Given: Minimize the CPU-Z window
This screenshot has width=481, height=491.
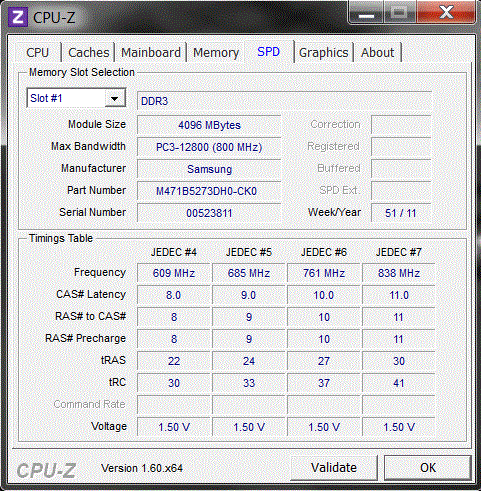Looking at the screenshot, I should [x=366, y=13].
